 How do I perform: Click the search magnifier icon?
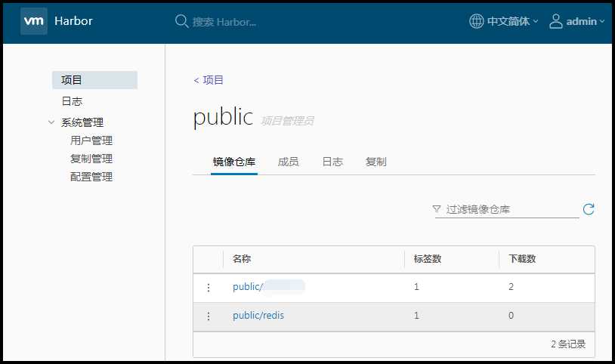[x=181, y=21]
